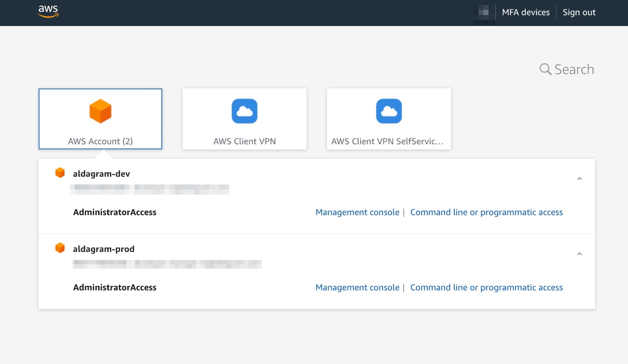Select the aldagram-prod account name

tap(104, 249)
